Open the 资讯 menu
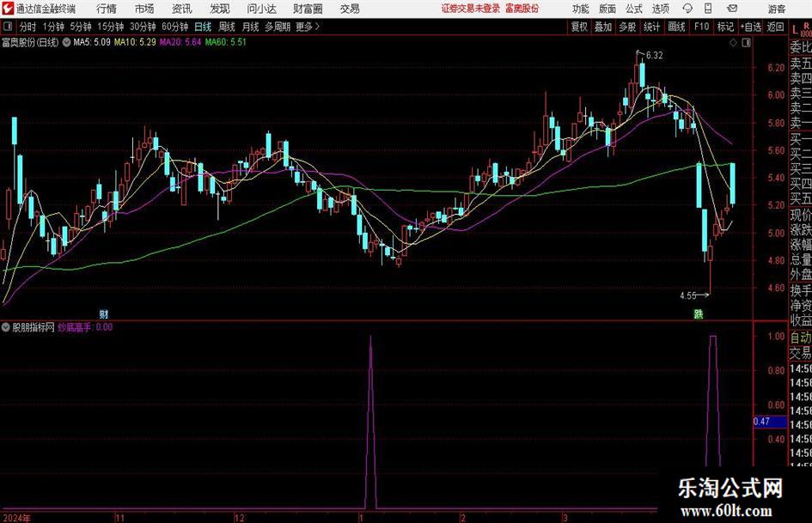 click(x=182, y=9)
